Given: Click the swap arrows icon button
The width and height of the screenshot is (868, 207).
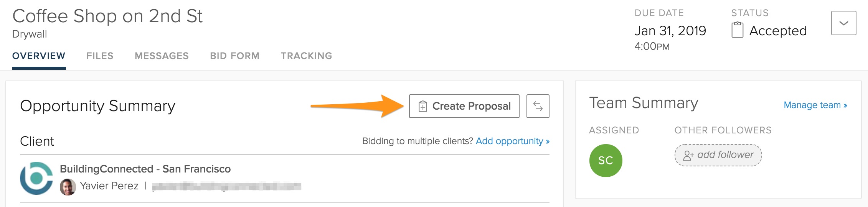Looking at the screenshot, I should click(x=538, y=106).
